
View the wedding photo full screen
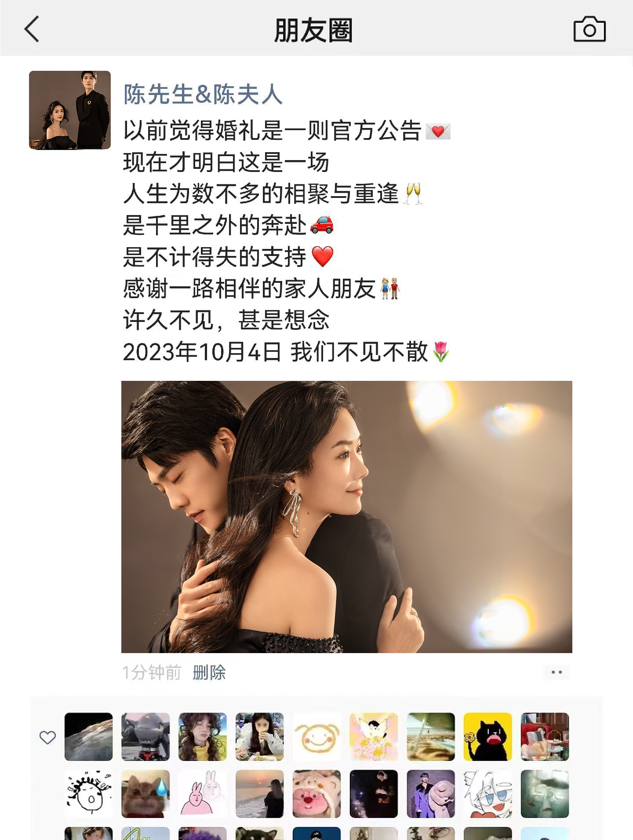[346, 517]
